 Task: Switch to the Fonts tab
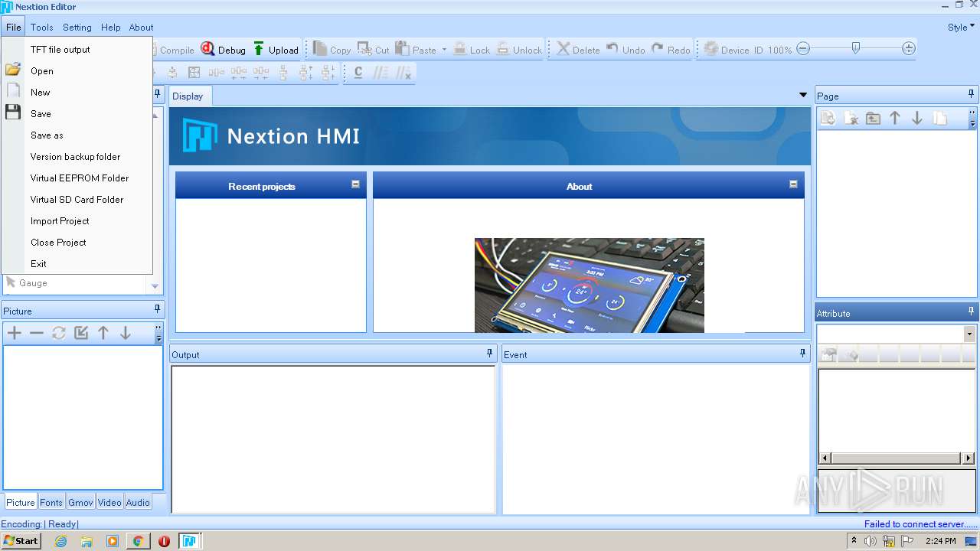[51, 503]
